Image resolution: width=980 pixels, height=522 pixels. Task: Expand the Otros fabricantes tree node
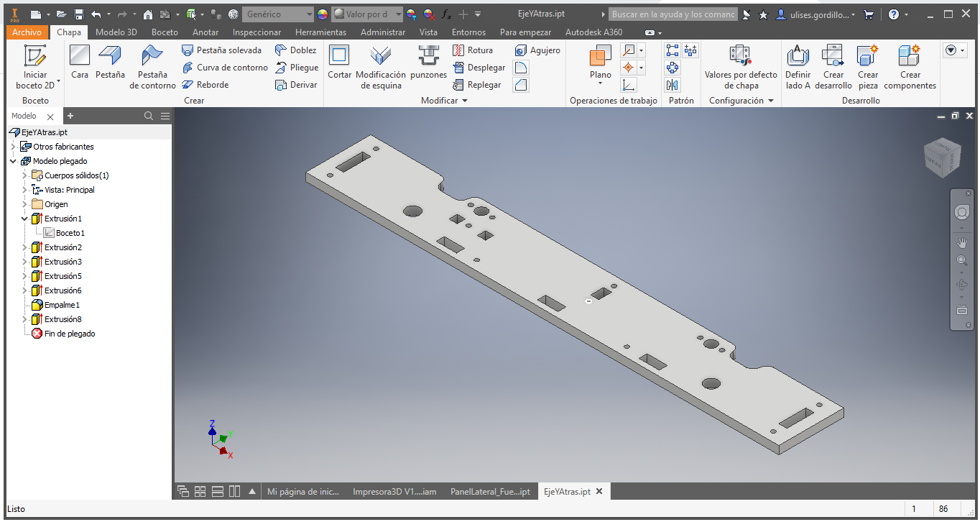pyautogui.click(x=14, y=147)
